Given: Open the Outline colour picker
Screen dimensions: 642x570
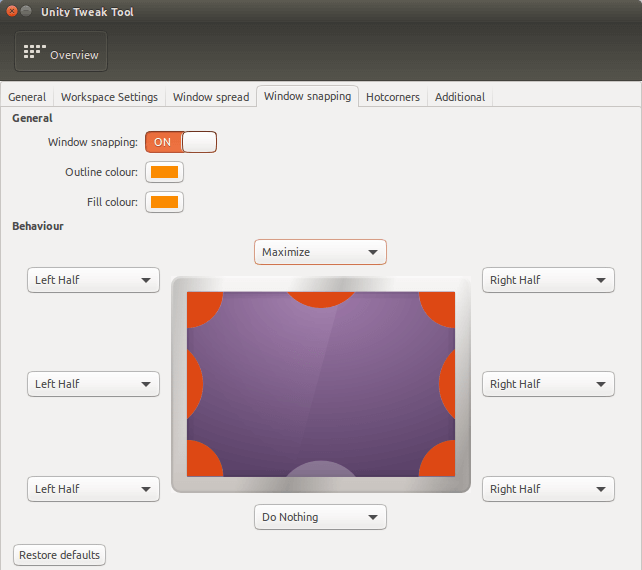Looking at the screenshot, I should click(x=164, y=172).
